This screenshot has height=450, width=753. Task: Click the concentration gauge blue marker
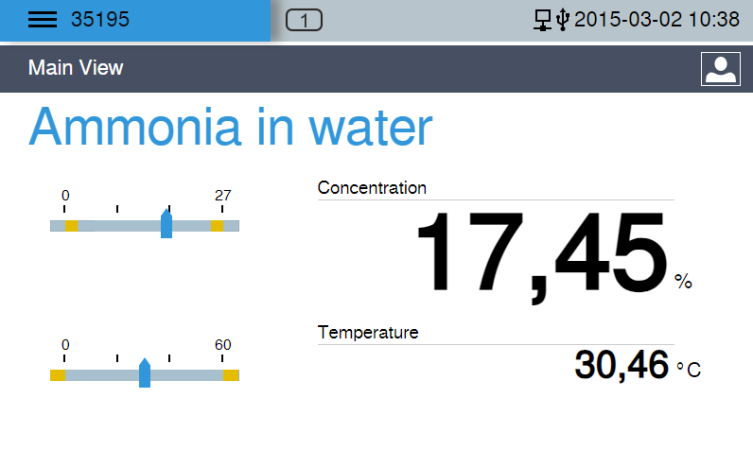[166, 223]
